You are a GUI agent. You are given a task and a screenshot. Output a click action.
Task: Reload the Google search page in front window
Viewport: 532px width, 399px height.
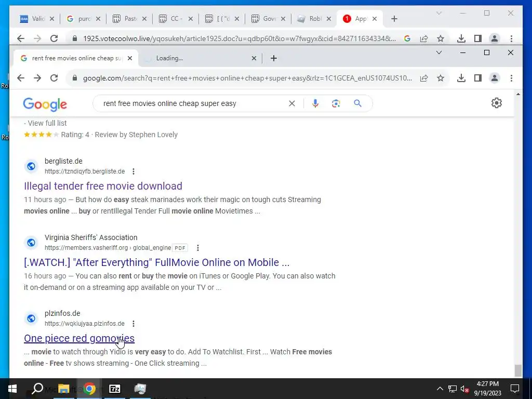pyautogui.click(x=54, y=78)
